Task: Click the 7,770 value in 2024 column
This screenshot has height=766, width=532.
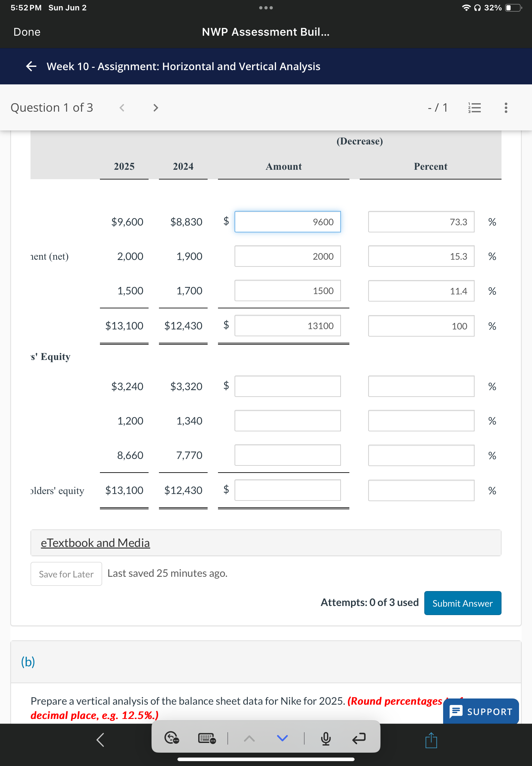Action: click(x=189, y=455)
